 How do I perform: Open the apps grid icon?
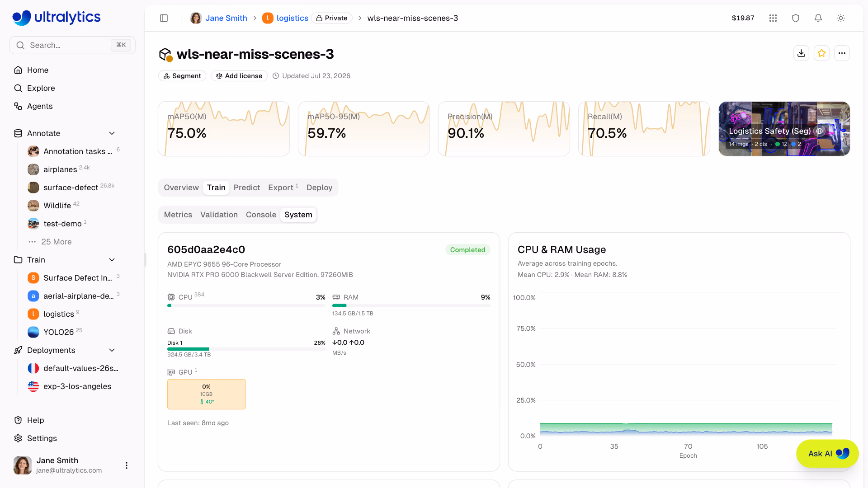click(773, 18)
